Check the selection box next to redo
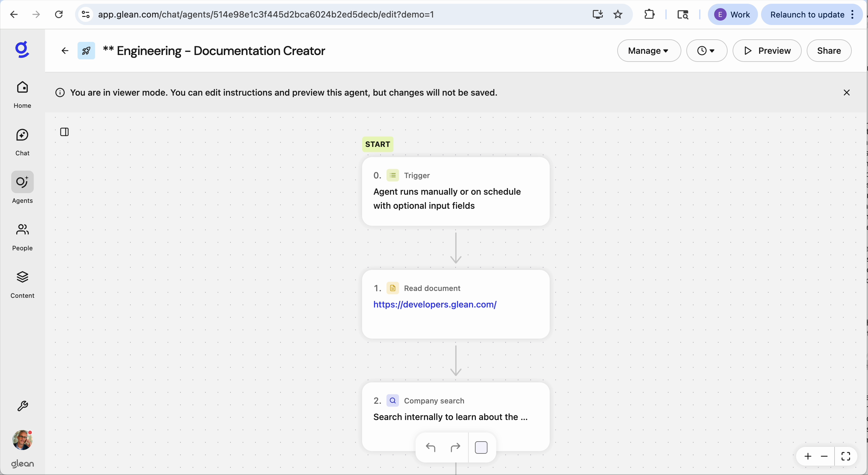Screen dimensions: 868x475 pos(481,447)
